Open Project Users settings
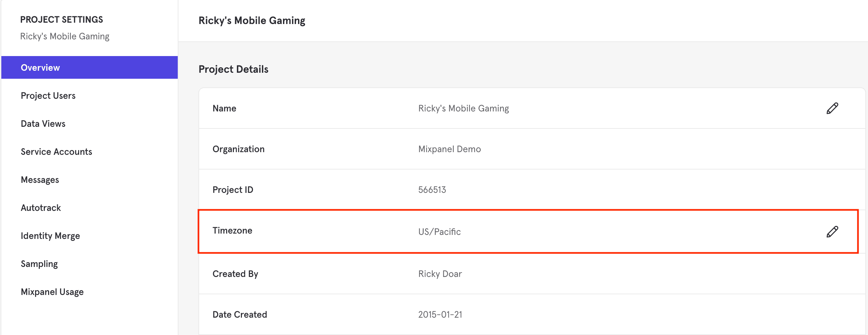Screen dimensions: 868x335 (x=48, y=96)
